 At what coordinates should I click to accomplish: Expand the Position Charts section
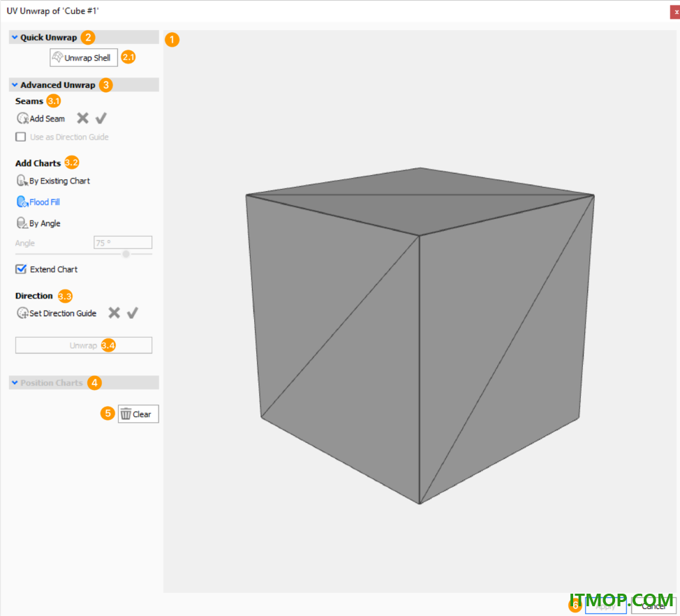tap(15, 382)
